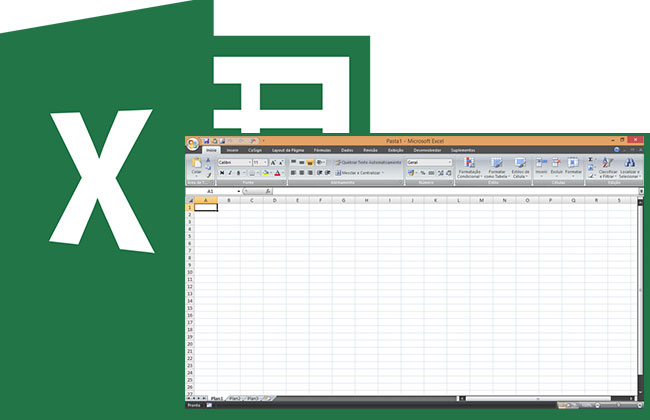The height and width of the screenshot is (420, 650).
Task: Open the Geral number format dropdown
Action: pyautogui.click(x=450, y=162)
